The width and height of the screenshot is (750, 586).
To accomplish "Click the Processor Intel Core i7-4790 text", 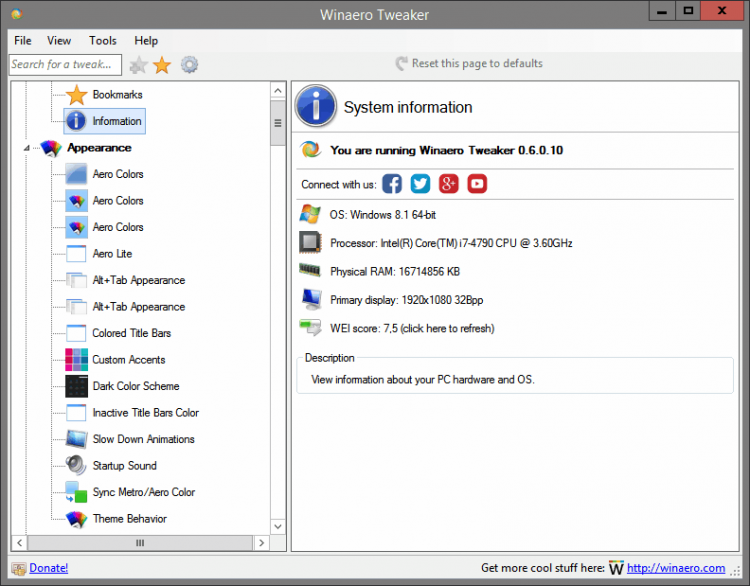I will pyautogui.click(x=451, y=243).
